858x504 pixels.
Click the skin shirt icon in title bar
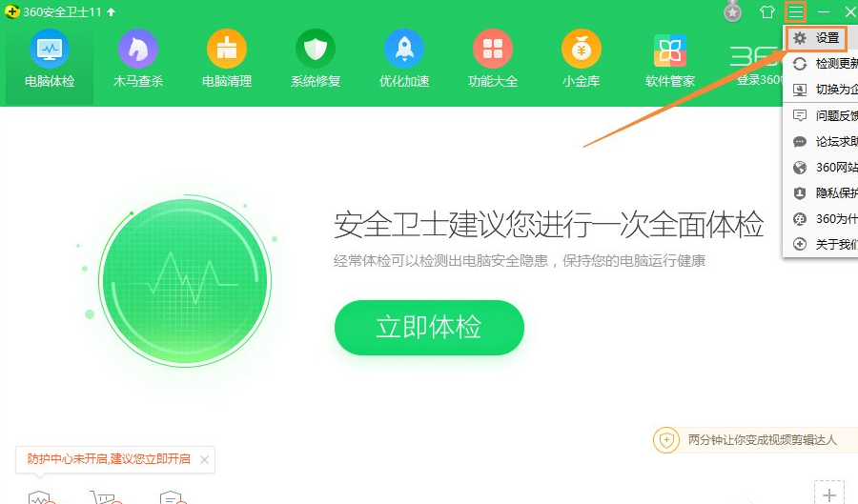click(767, 11)
